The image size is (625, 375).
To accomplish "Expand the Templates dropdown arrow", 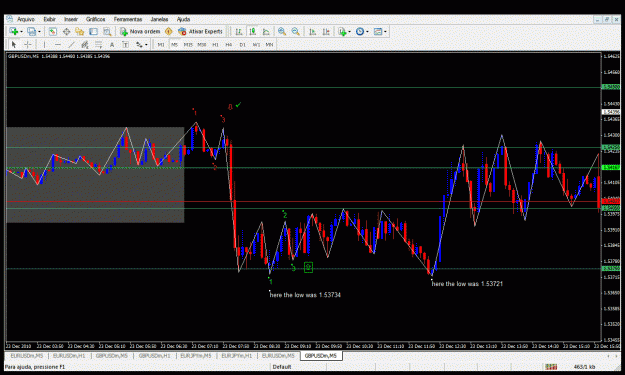I will 385,31.
